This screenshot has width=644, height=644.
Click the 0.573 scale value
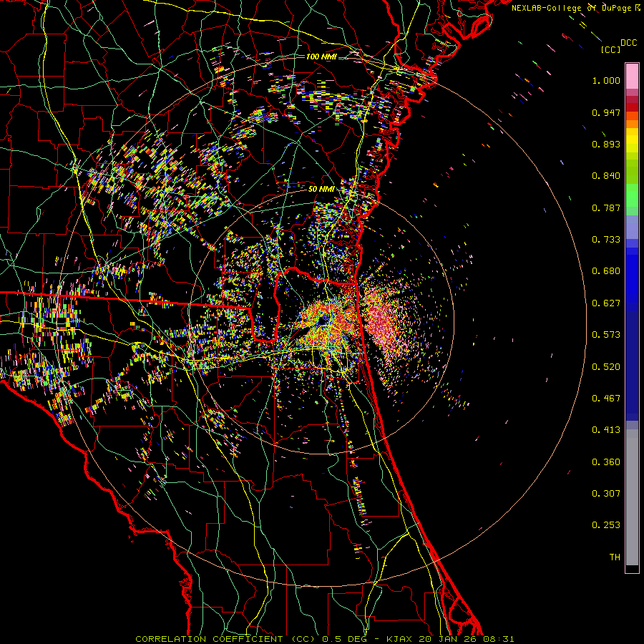[606, 335]
